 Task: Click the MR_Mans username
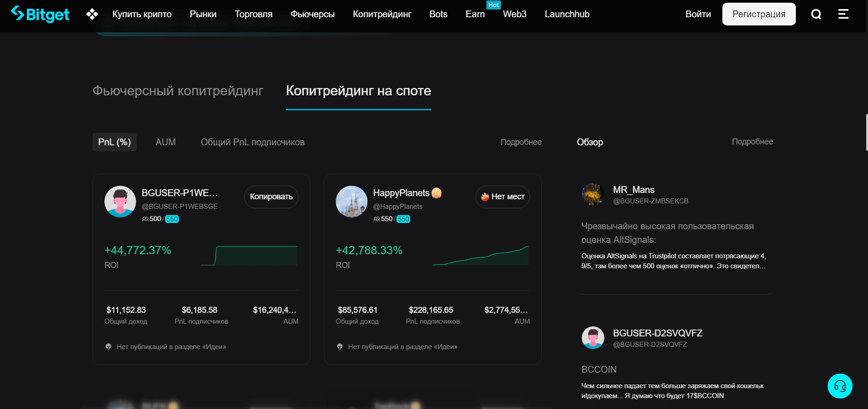pos(634,190)
